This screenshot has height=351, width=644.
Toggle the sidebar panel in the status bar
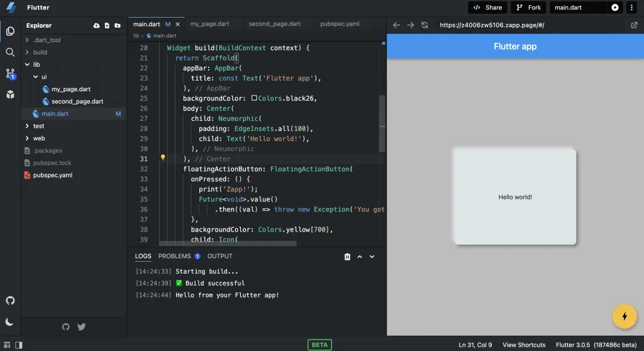point(19,345)
